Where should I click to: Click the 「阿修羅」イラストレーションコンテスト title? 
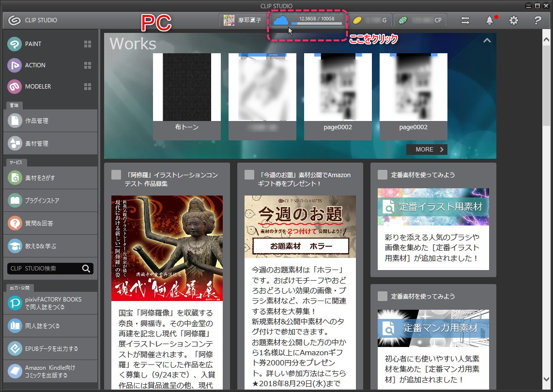pos(171,179)
